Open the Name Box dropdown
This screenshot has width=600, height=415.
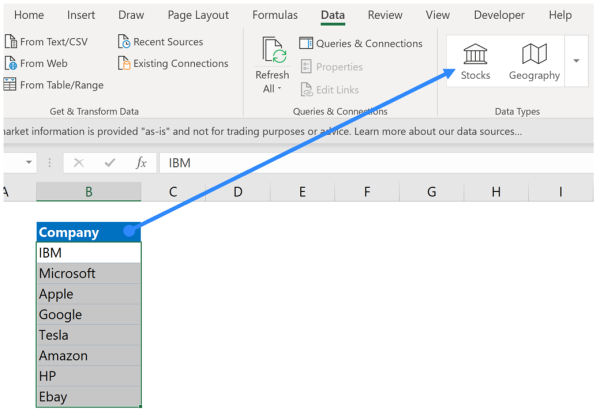tap(29, 163)
